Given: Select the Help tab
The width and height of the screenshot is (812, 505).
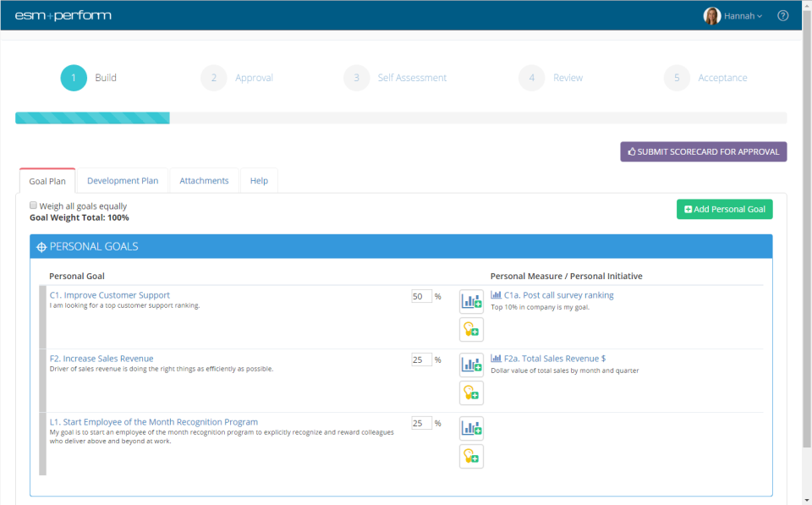Looking at the screenshot, I should tap(259, 180).
